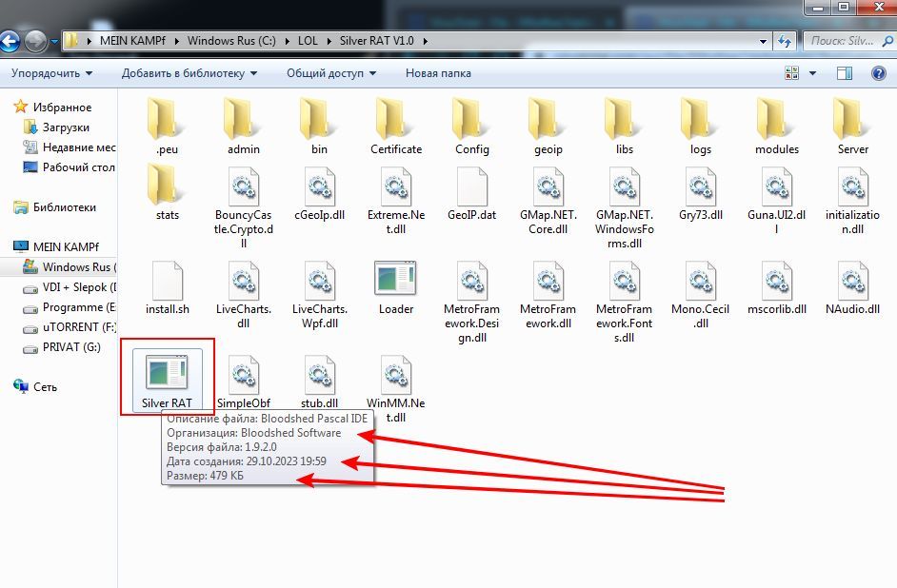Open the Certificate folder
Screen dimensions: 897x588
(396, 127)
